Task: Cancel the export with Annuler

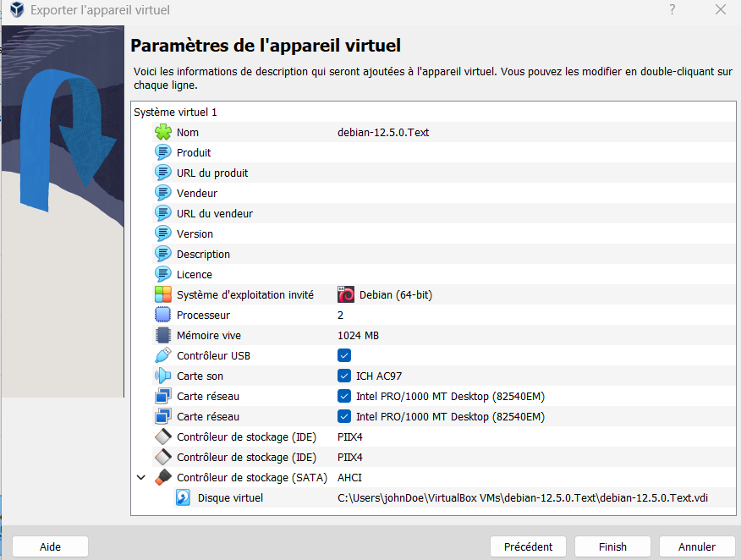Action: (697, 546)
